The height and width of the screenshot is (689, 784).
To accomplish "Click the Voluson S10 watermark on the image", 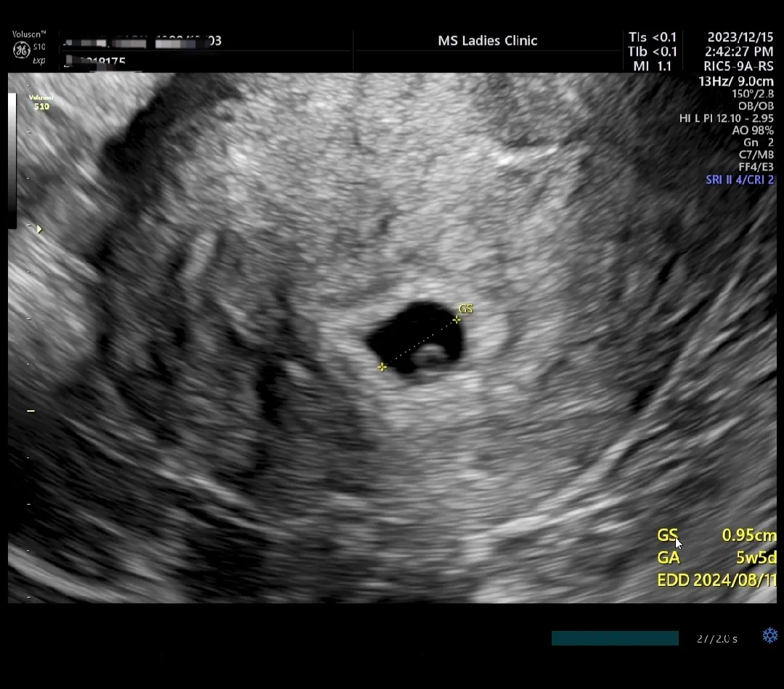I will (x=41, y=102).
